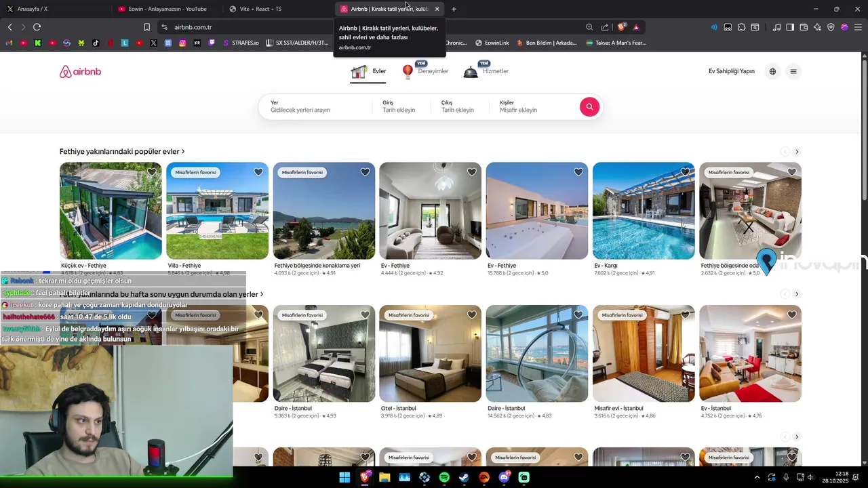Open the Windows Start menu
The width and height of the screenshot is (868, 488).
[x=344, y=477]
